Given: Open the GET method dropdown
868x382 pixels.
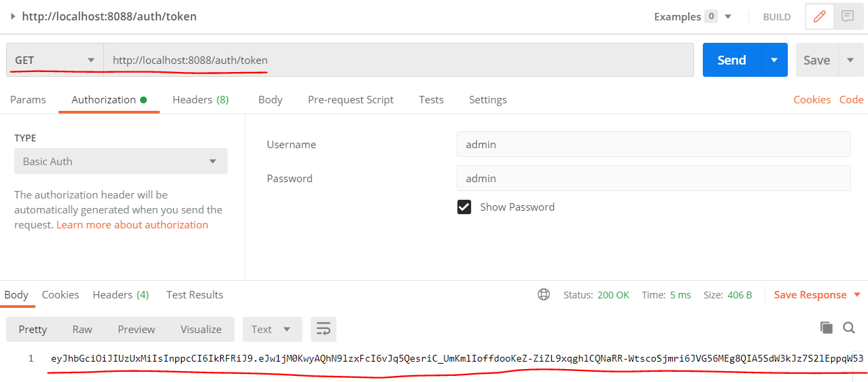Looking at the screenshot, I should (x=54, y=60).
